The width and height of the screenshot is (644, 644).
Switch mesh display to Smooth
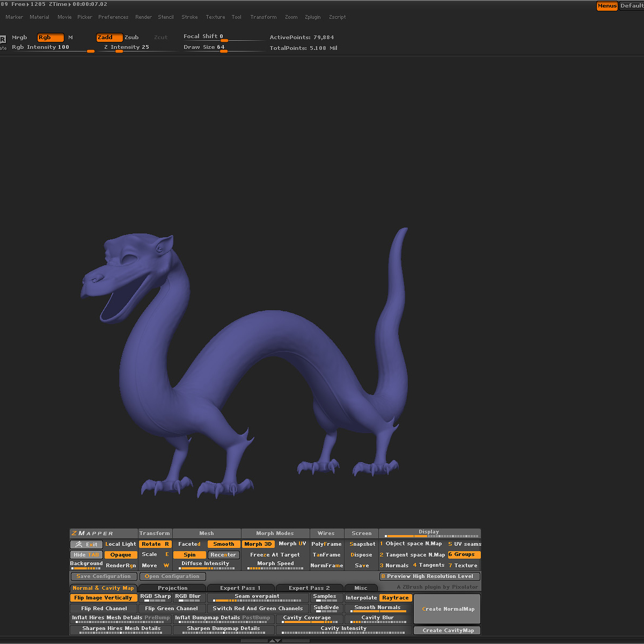pos(224,544)
